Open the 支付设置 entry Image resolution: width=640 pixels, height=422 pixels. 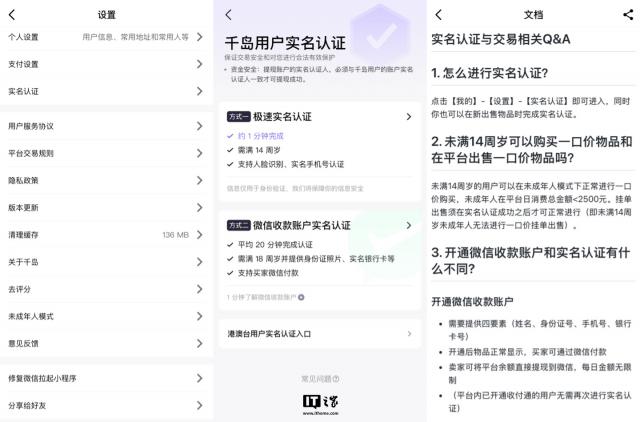click(x=106, y=64)
